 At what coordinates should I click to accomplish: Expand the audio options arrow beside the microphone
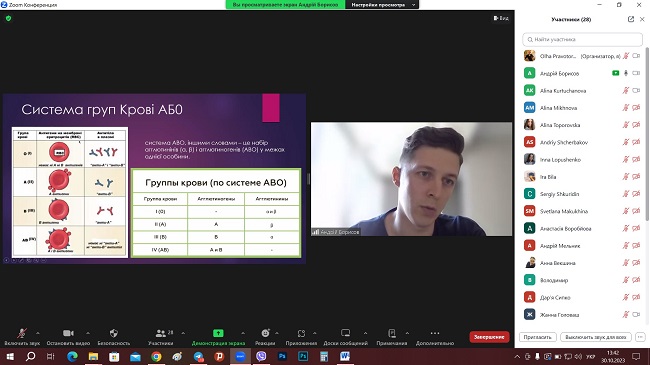click(38, 333)
